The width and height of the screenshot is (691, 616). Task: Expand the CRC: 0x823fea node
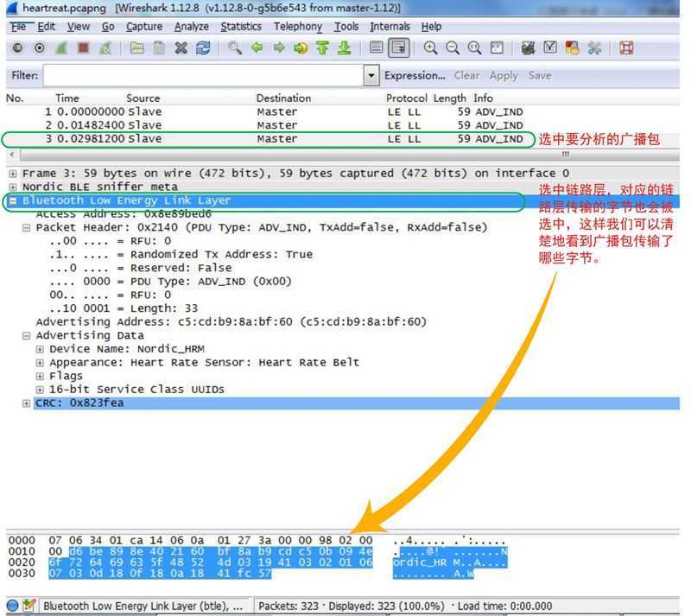coord(27,403)
